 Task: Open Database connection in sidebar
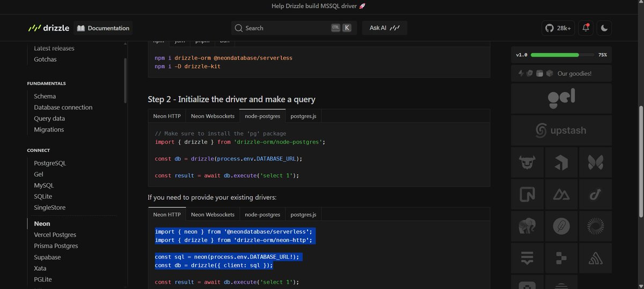[63, 107]
